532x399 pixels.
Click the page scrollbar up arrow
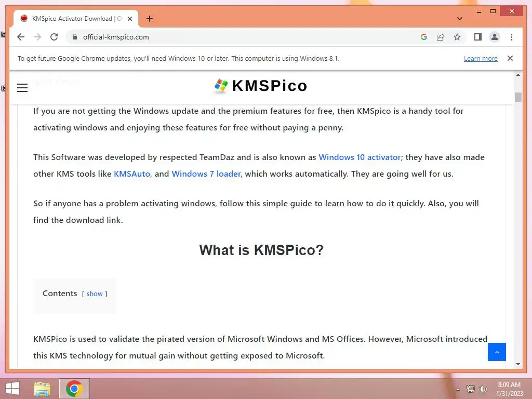pos(518,75)
